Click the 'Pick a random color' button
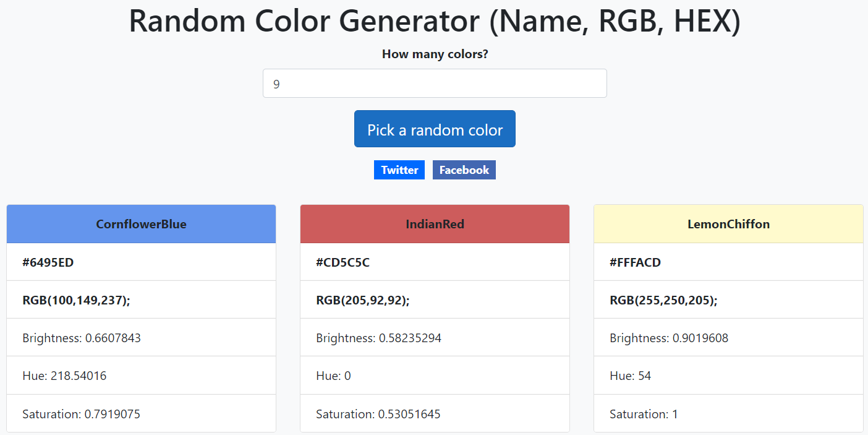 (x=435, y=129)
